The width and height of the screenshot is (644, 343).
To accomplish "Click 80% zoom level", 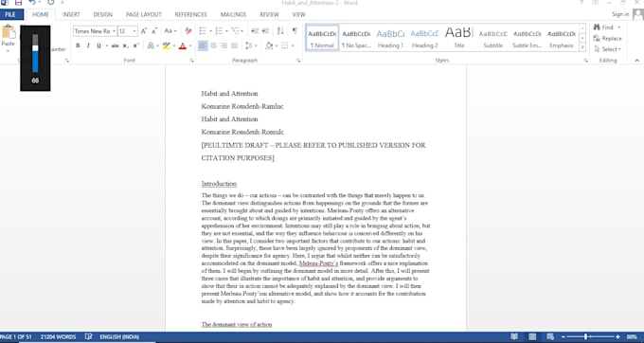I will click(x=632, y=336).
